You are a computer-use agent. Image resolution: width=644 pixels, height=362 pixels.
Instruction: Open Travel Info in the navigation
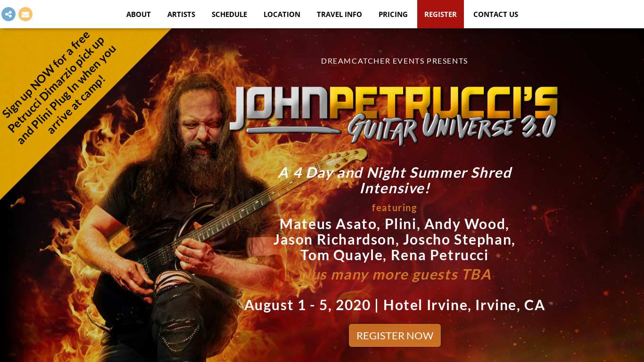point(339,14)
